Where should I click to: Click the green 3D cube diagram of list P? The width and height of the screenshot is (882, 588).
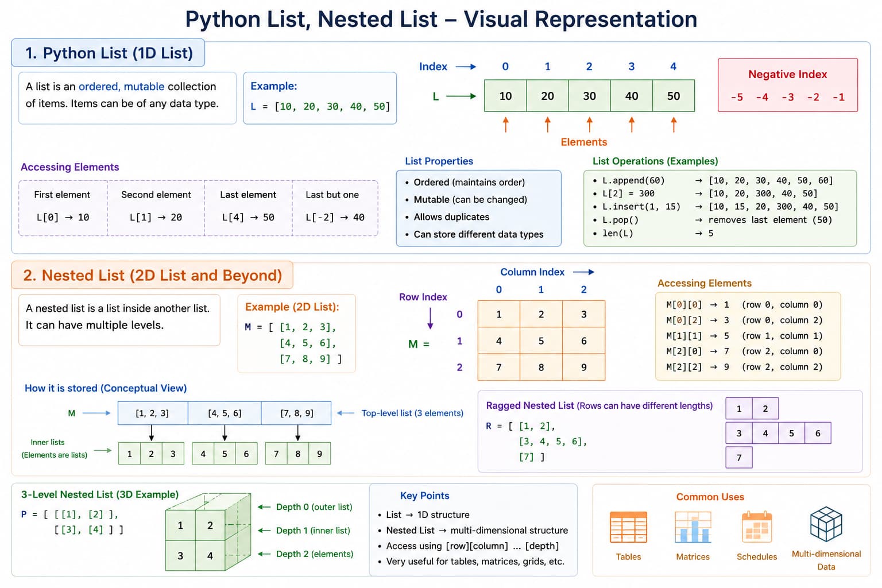click(208, 532)
